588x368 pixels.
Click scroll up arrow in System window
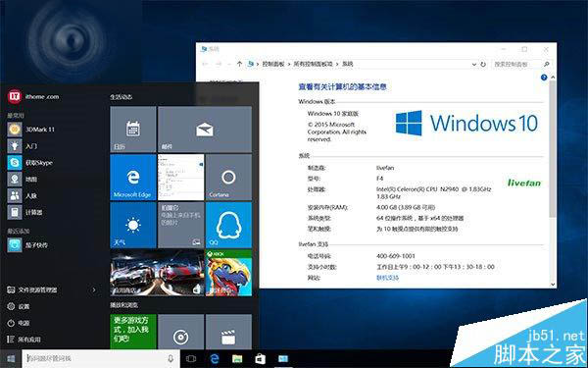point(553,78)
